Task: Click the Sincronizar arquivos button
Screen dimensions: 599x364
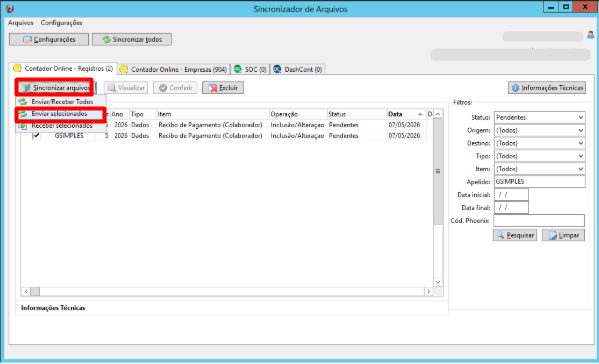Action: coord(54,88)
